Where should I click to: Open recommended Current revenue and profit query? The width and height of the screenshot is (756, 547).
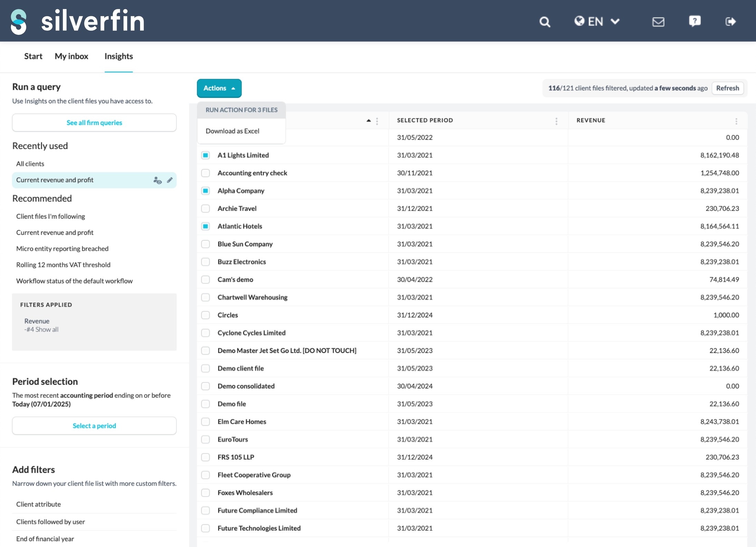coord(55,233)
